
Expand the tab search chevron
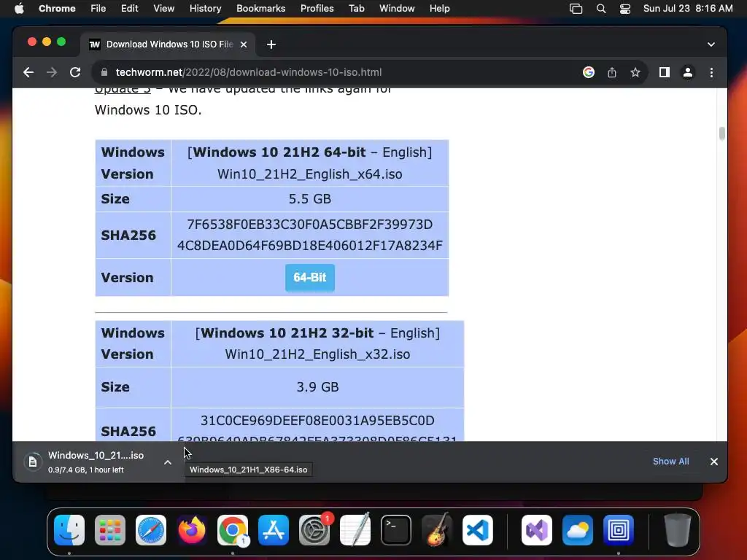(x=711, y=44)
